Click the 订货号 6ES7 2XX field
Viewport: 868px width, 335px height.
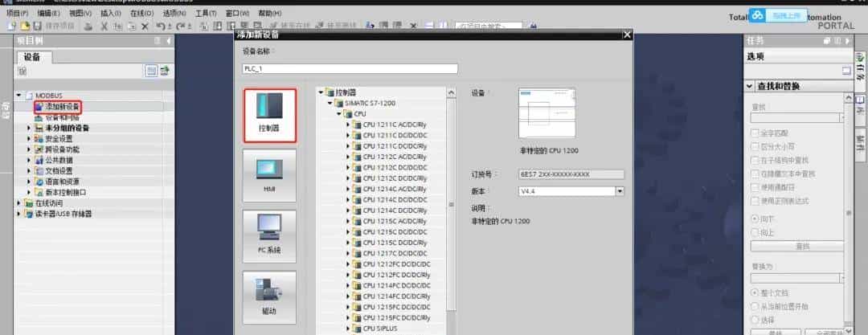[571, 174]
